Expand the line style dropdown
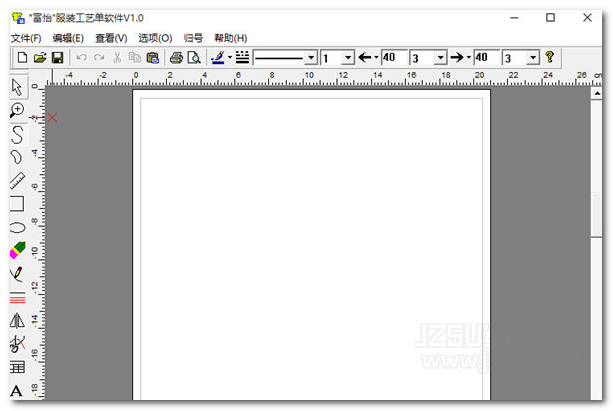 tap(311, 58)
